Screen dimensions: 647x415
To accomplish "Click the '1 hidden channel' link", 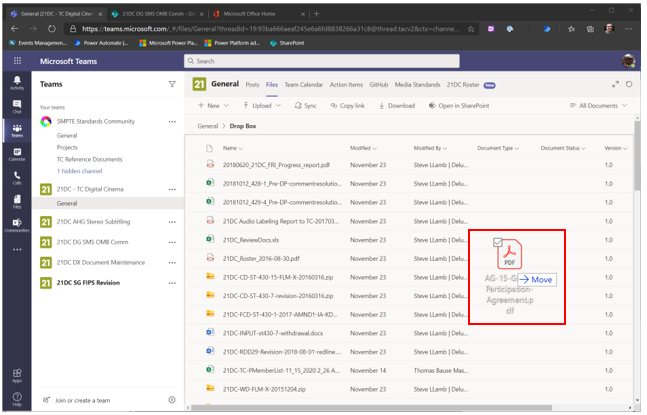I will (79, 171).
